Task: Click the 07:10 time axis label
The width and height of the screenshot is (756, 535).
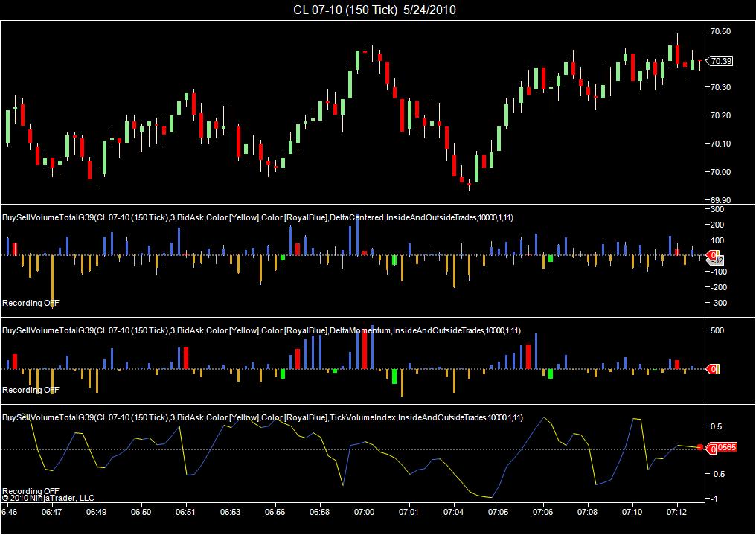Action: pos(632,512)
